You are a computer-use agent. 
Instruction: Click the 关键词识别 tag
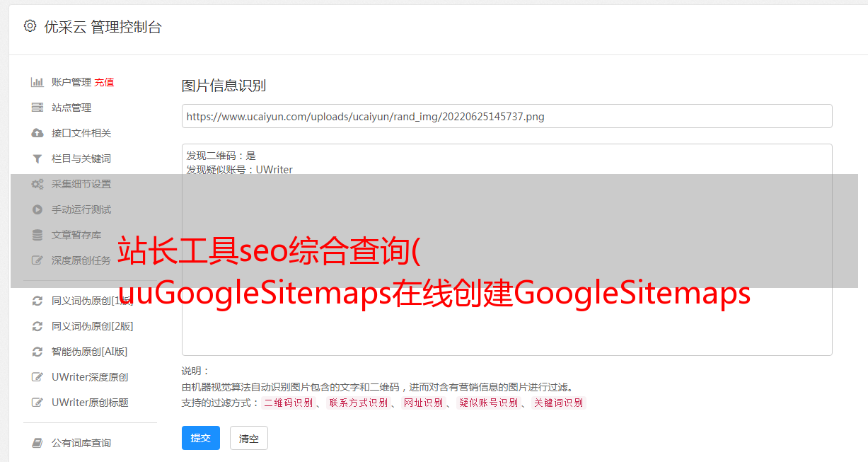coord(559,403)
